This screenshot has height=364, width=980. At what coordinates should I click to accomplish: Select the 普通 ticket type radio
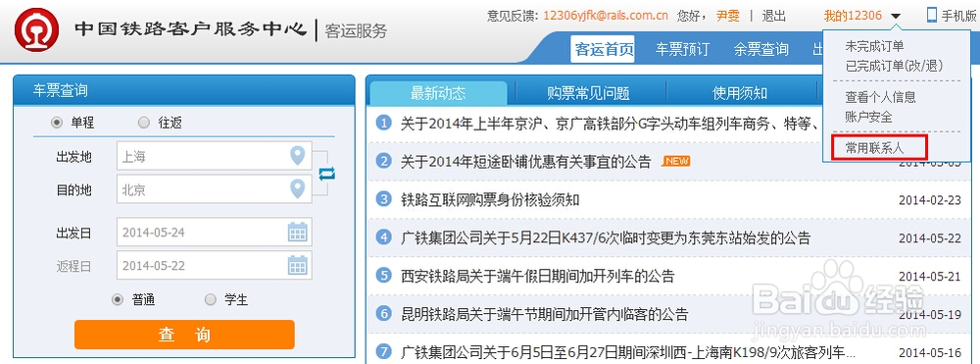117,299
